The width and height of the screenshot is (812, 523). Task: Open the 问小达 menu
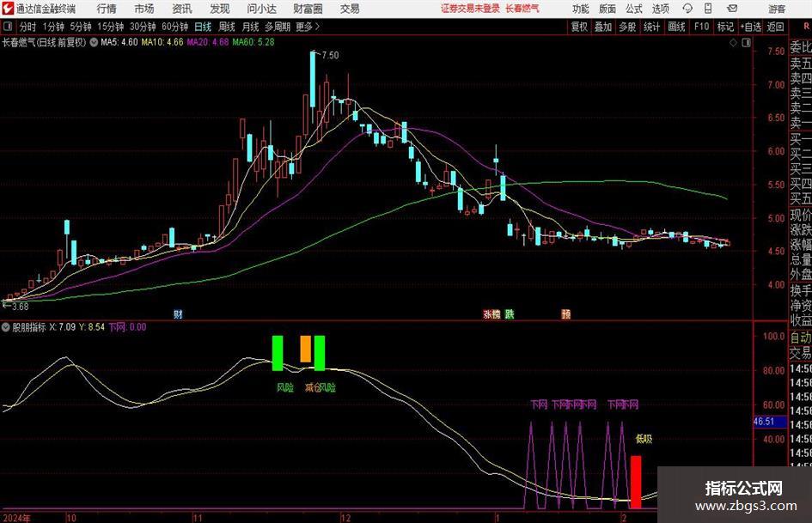(x=261, y=9)
